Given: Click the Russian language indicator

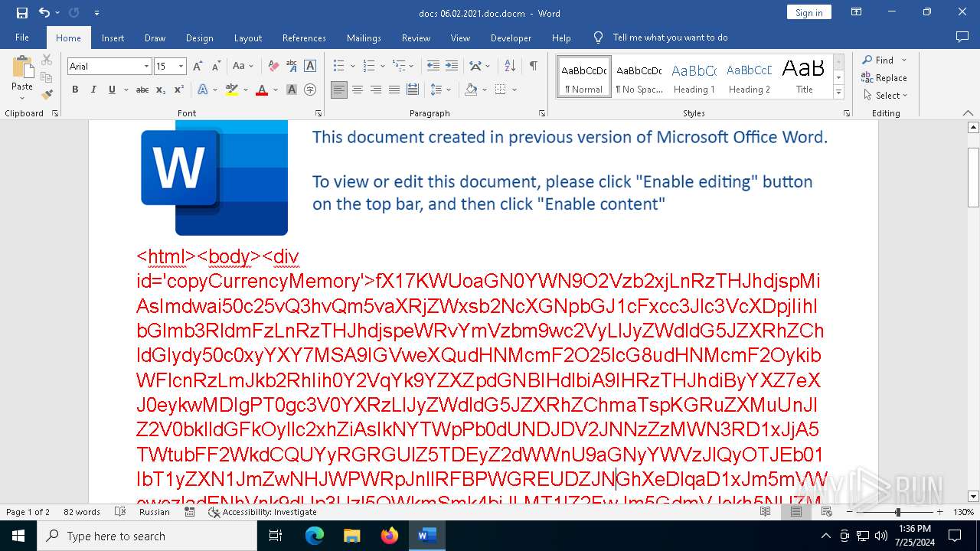Looking at the screenshot, I should [155, 512].
